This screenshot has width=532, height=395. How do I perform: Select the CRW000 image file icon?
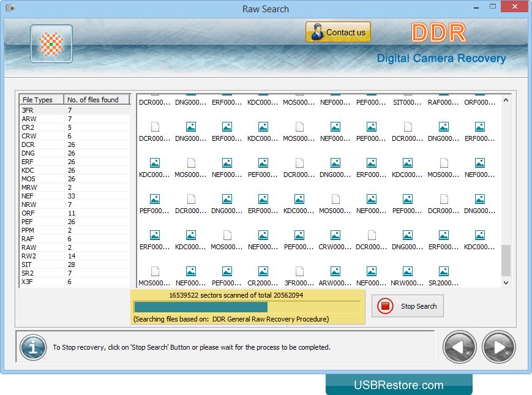[335, 235]
